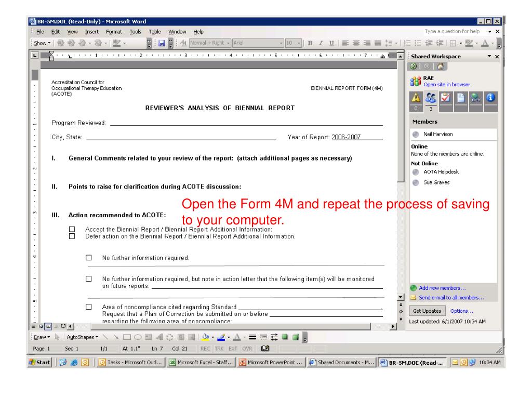Screen dimensions: 532x399
Task: Align text right using the toolbar icon
Action: (367, 43)
